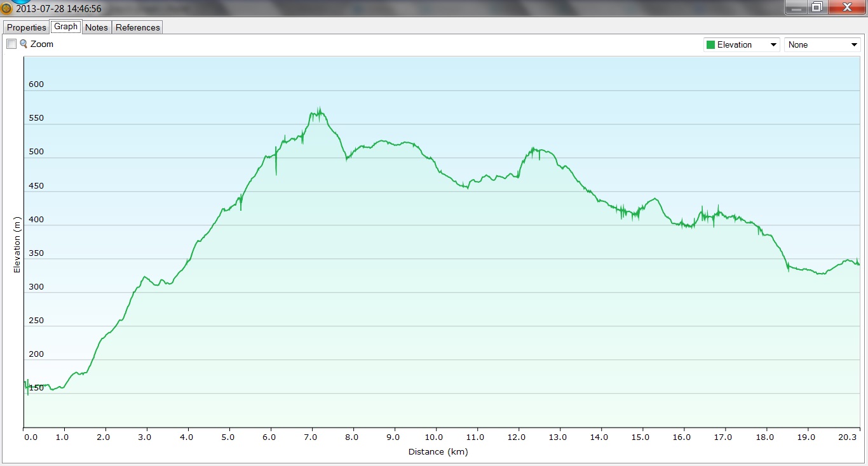Restore down the window
868x466 pixels.
[x=817, y=7]
